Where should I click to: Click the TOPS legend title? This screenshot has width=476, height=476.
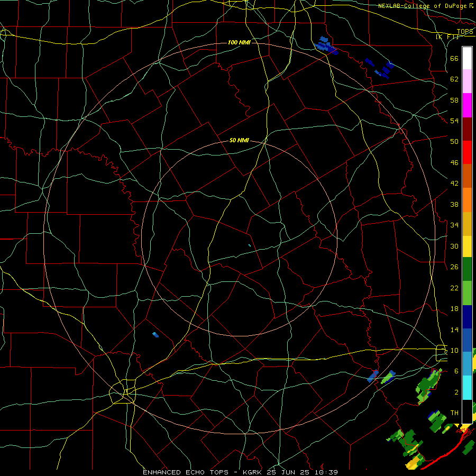465,32
